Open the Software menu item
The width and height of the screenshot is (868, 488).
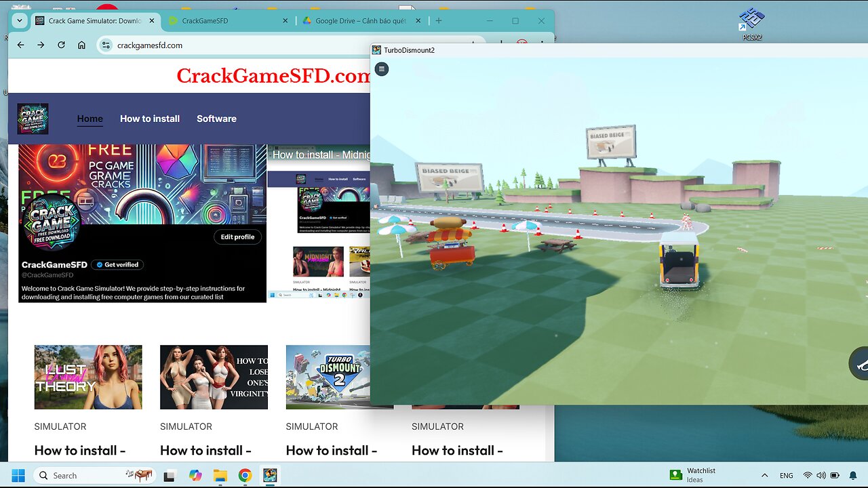216,119
